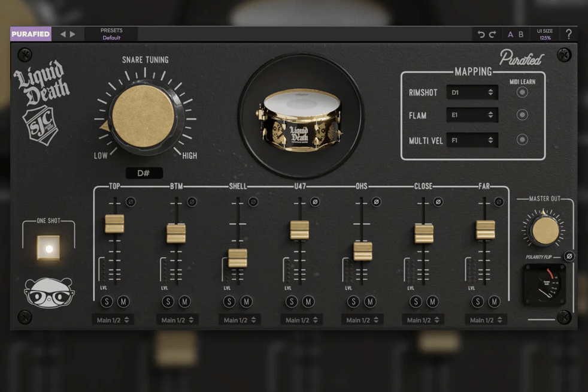
Task: Select comparison state A
Action: [x=510, y=35]
